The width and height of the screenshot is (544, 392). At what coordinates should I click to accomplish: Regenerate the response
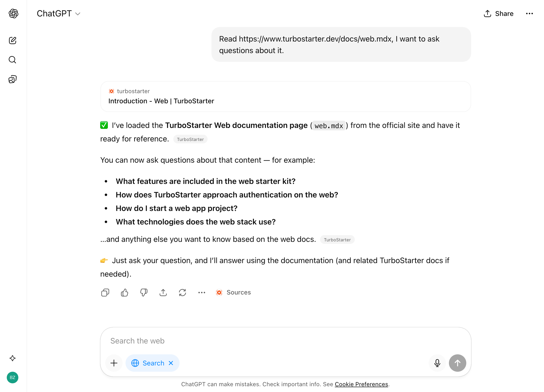182,292
